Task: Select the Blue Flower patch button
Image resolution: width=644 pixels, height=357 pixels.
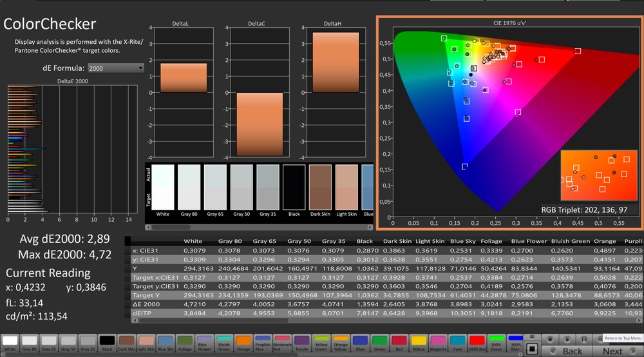Action: pos(204,343)
